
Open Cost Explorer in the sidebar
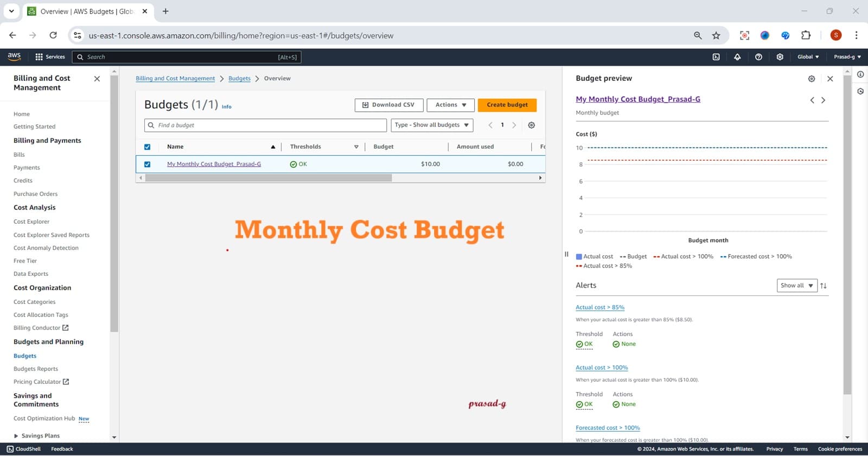click(31, 221)
